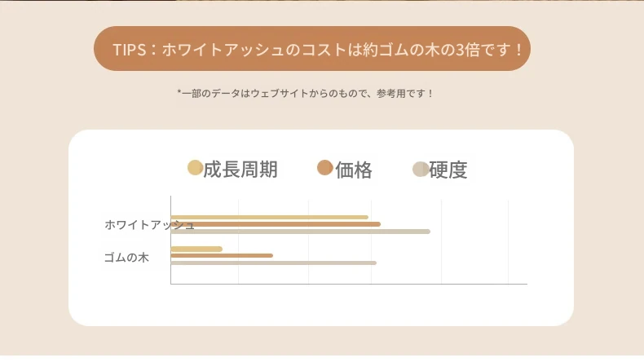Click the ホワイトアッシュ orange price bar
644x362 pixels.
(276, 224)
